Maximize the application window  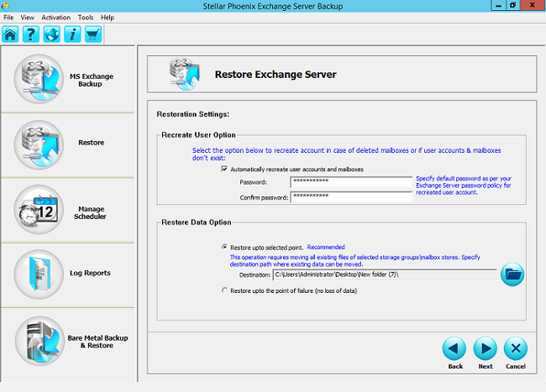[x=512, y=5]
